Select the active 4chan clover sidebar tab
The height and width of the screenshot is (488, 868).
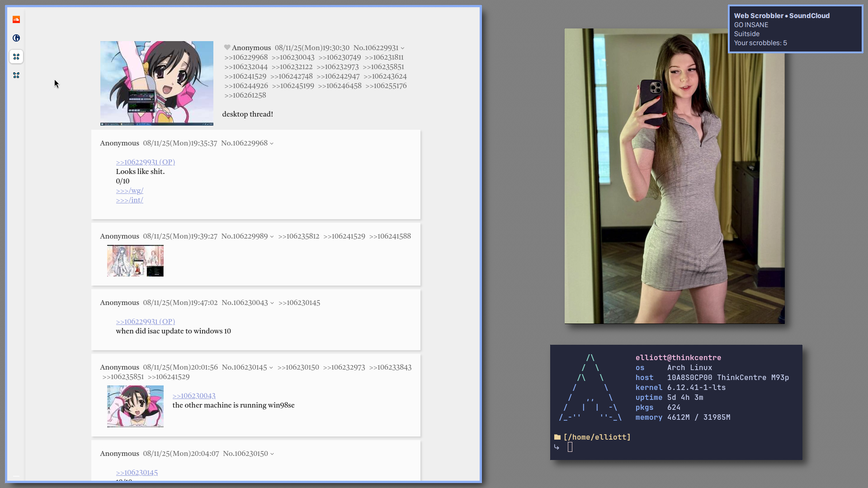[x=16, y=56]
